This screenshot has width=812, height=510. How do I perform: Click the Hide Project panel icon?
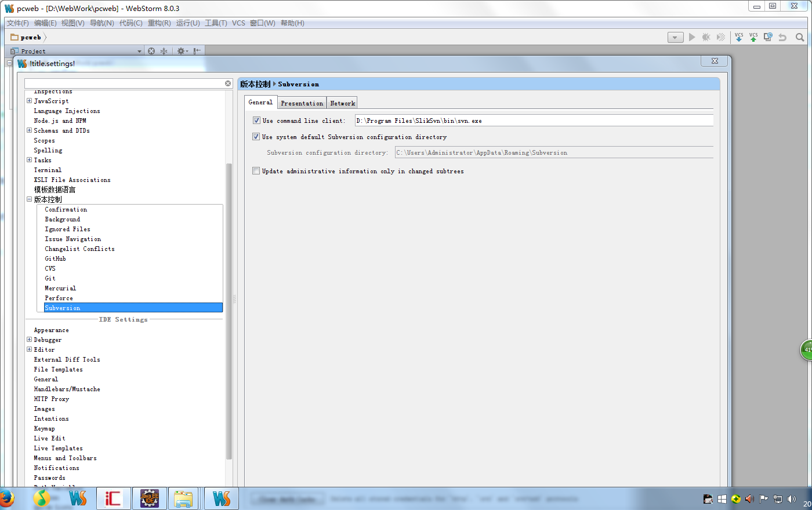click(x=197, y=51)
